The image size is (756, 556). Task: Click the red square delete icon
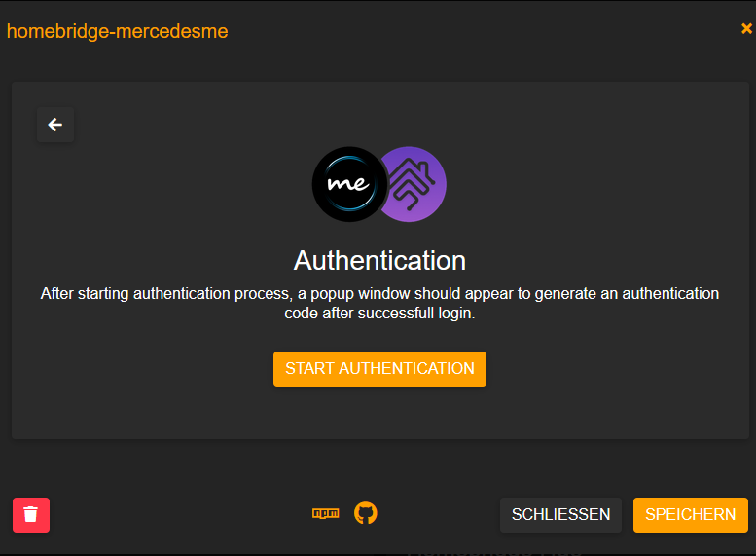pyautogui.click(x=31, y=514)
